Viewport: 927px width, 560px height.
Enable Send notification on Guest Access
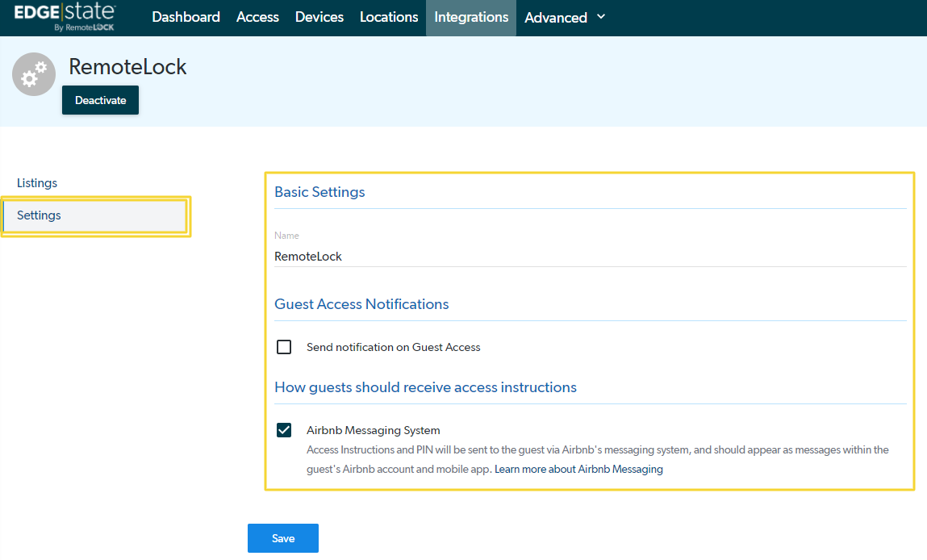tap(284, 347)
